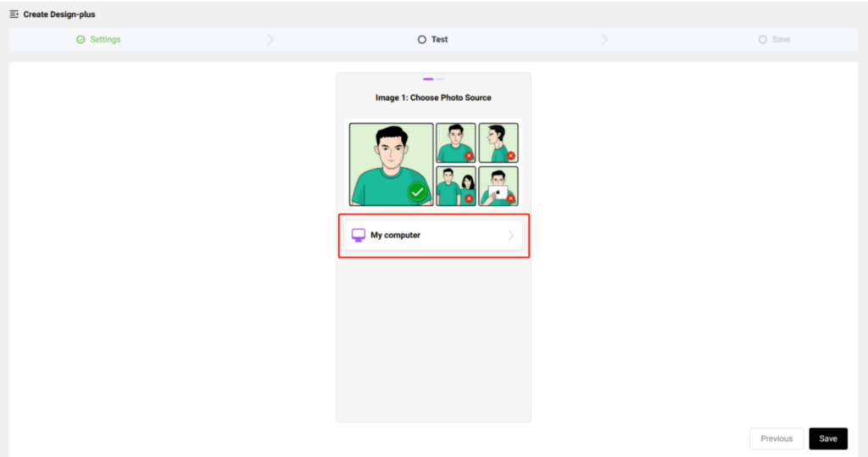Click the 'Create Design-plus' title

[x=59, y=14]
